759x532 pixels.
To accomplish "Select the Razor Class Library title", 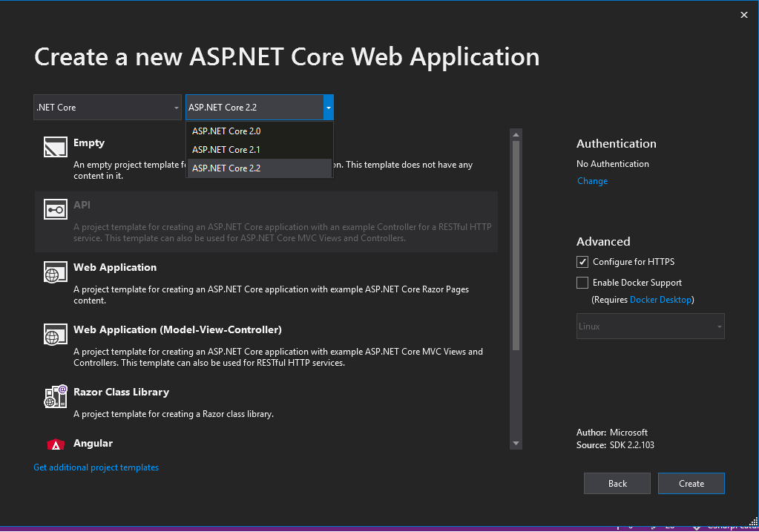I will point(122,392).
